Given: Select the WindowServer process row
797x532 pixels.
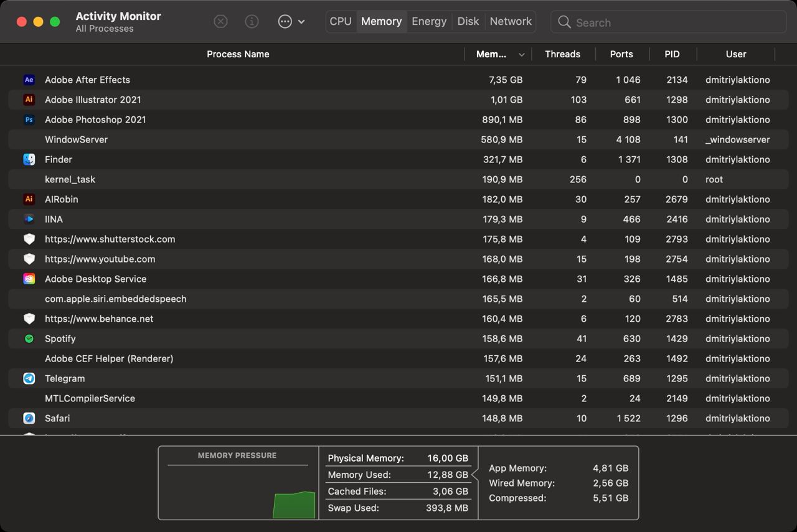Looking at the screenshot, I should (x=398, y=139).
